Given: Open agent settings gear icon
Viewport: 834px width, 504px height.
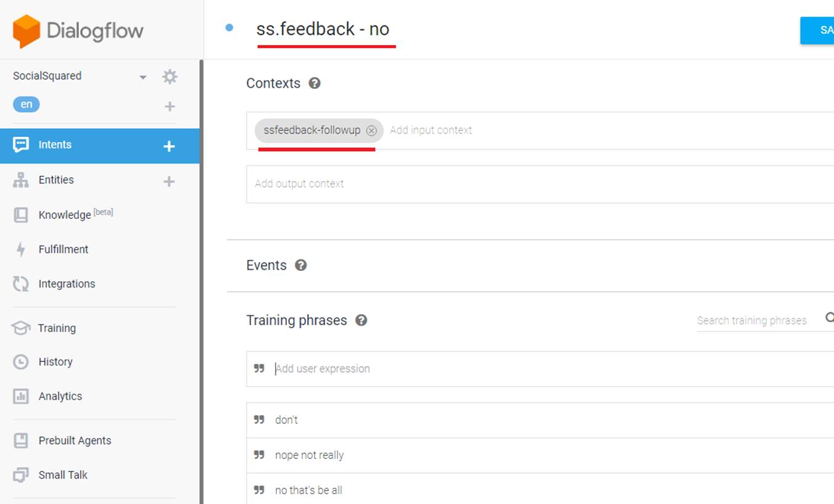Looking at the screenshot, I should (170, 76).
